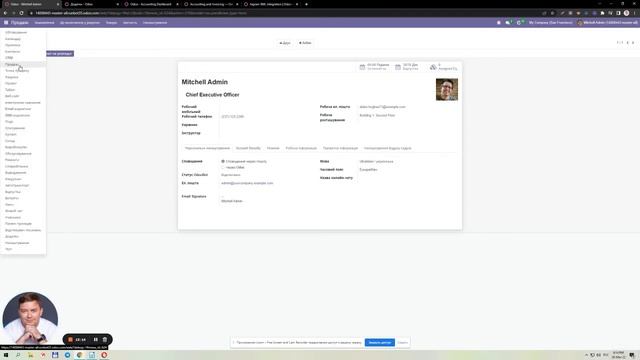The image size is (640, 360).
Task: Go to previous record with pager arrow
Action: tap(628, 43)
